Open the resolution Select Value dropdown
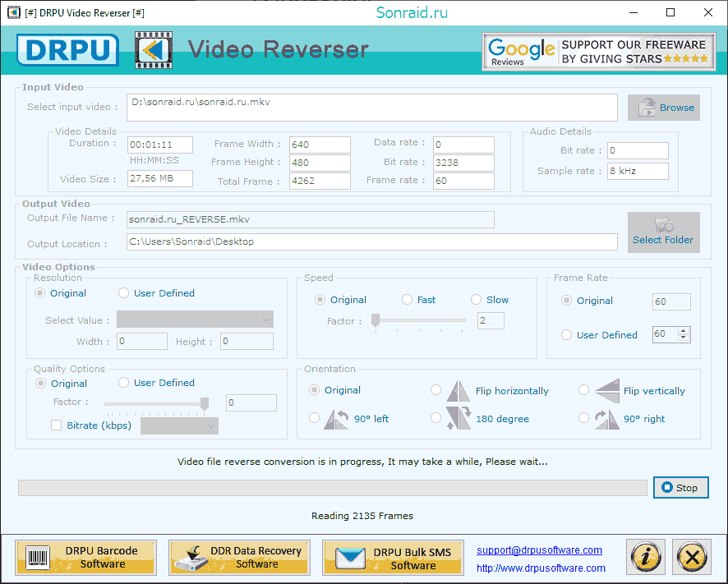Viewport: 728px width, 584px height. 195,320
